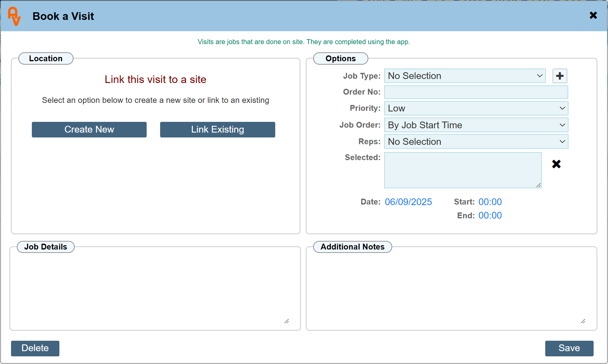Focus the Order No input field
The height and width of the screenshot is (364, 608).
point(476,92)
